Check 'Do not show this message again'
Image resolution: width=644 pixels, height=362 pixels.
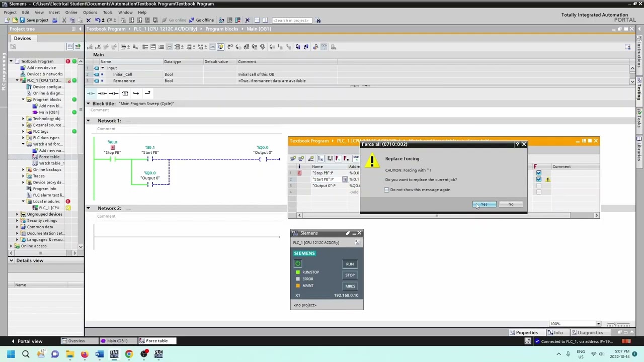tap(386, 190)
